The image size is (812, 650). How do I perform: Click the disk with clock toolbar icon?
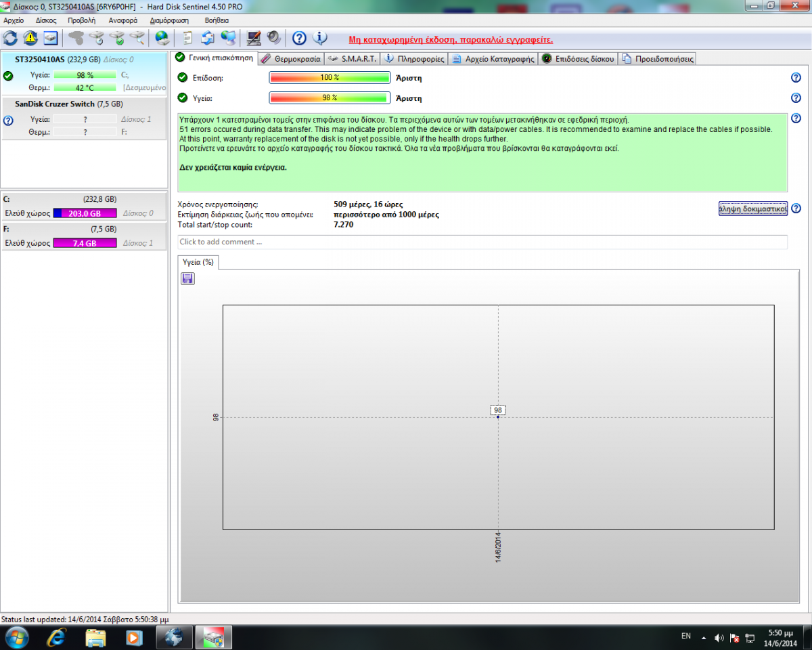96,38
